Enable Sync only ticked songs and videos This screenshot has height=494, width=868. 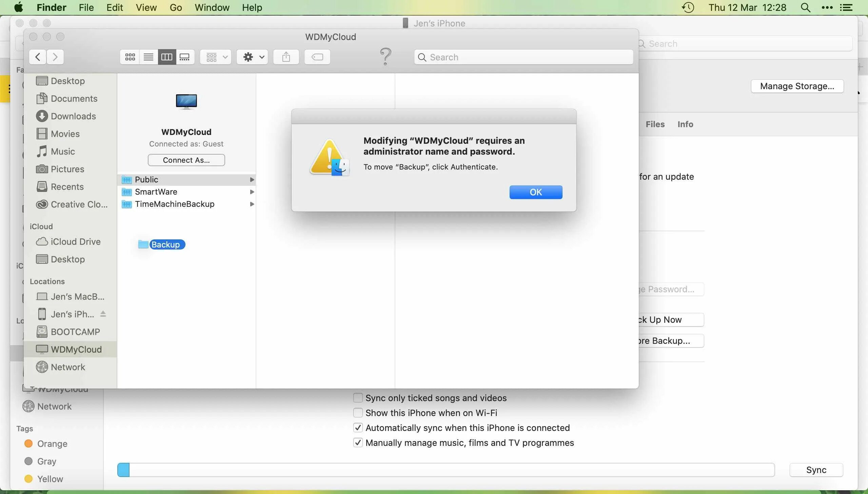(358, 398)
